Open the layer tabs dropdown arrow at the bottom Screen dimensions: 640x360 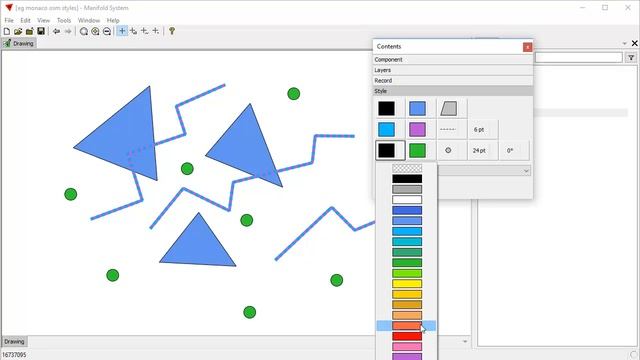click(x=464, y=341)
